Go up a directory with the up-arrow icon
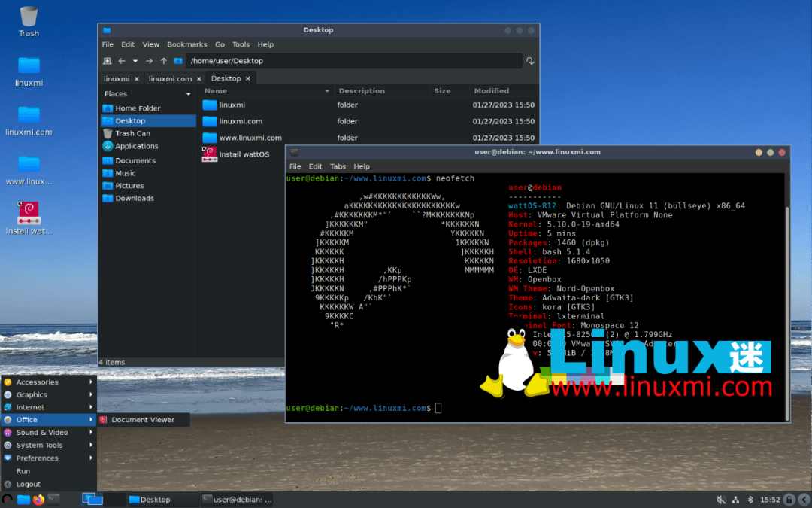This screenshot has height=508, width=812. tap(164, 61)
